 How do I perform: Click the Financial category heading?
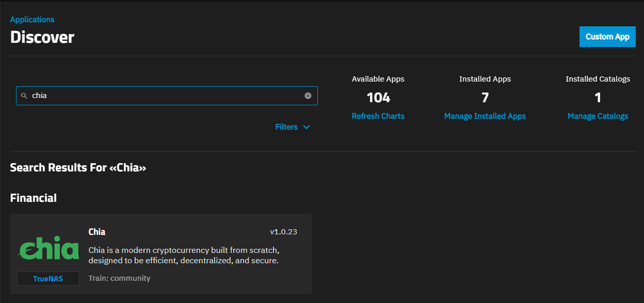pyautogui.click(x=34, y=198)
